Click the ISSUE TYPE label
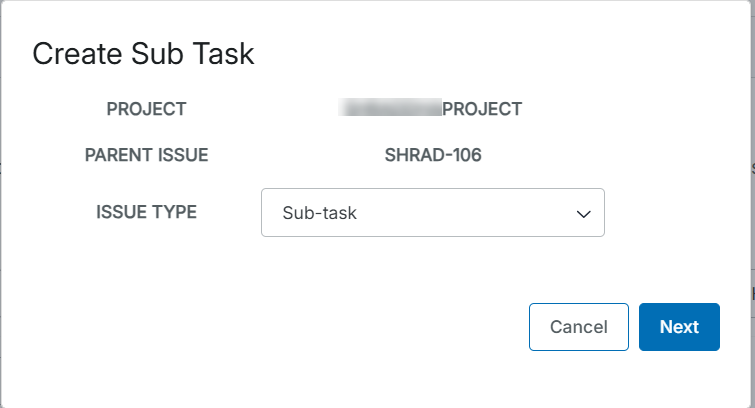755x408 pixels. tap(146, 212)
